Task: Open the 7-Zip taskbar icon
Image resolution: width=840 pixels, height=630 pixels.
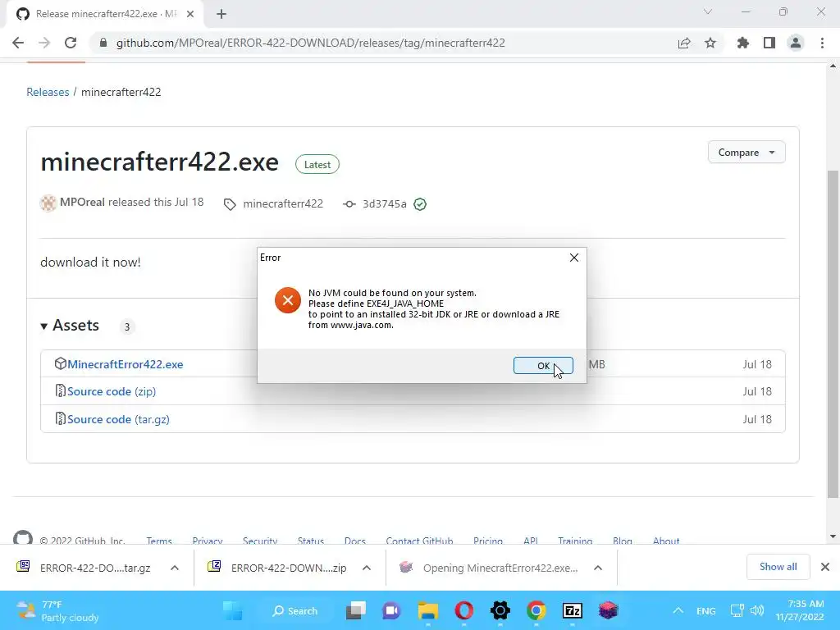Action: tap(572, 610)
